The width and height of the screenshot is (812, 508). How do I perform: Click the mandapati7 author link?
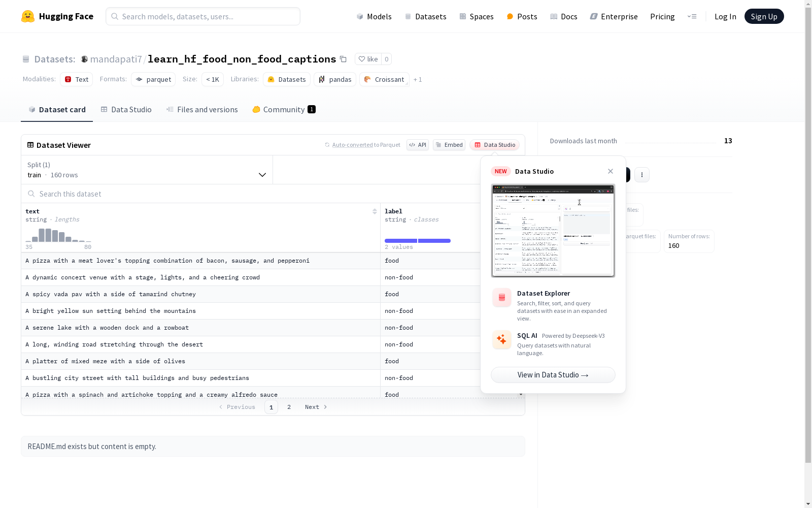116,59
